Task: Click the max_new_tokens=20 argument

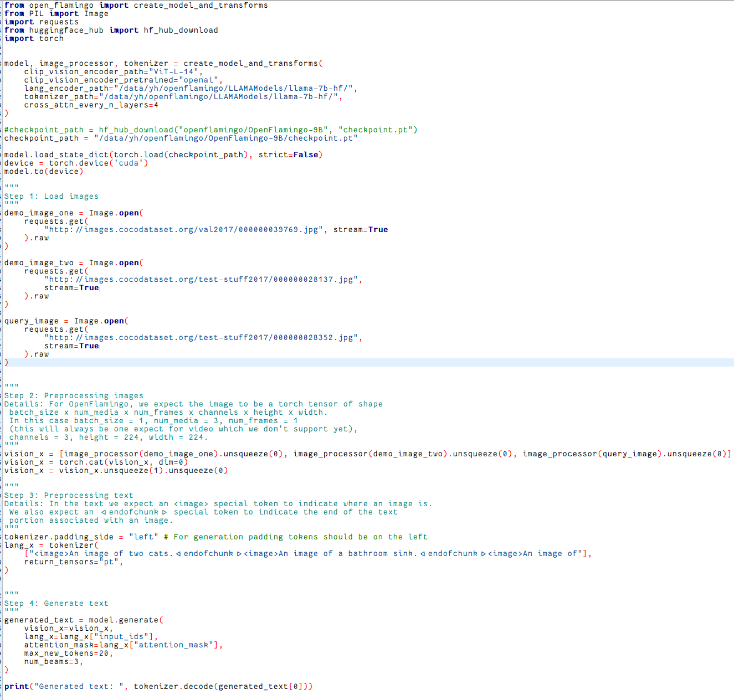Action: (67, 653)
